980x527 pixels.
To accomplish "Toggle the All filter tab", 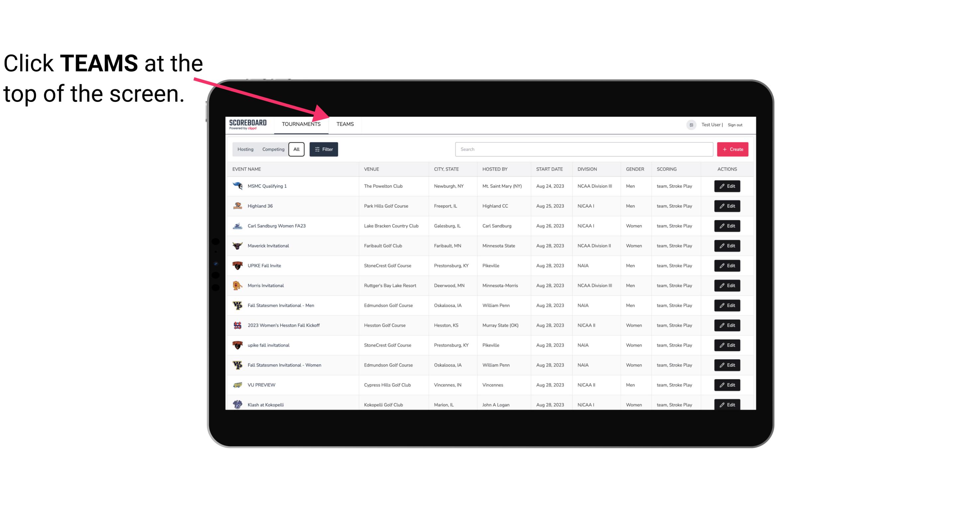I will 296,149.
